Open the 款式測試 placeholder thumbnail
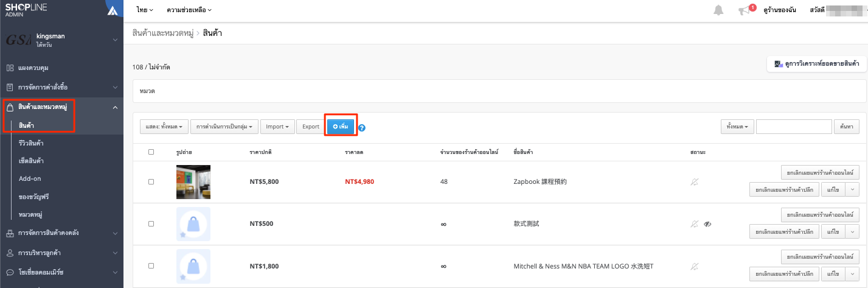This screenshot has width=868, height=288. (x=193, y=224)
